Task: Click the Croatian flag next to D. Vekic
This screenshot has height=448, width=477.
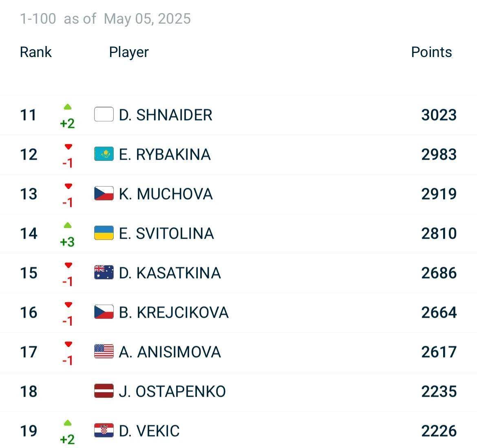Action: click(x=104, y=430)
